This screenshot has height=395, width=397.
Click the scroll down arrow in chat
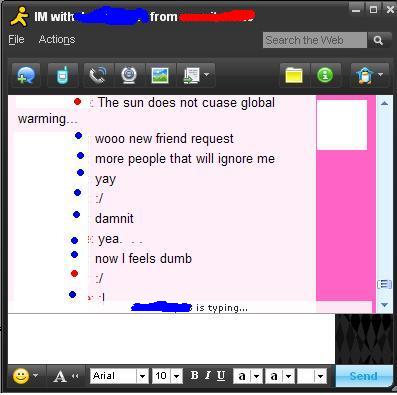384,305
